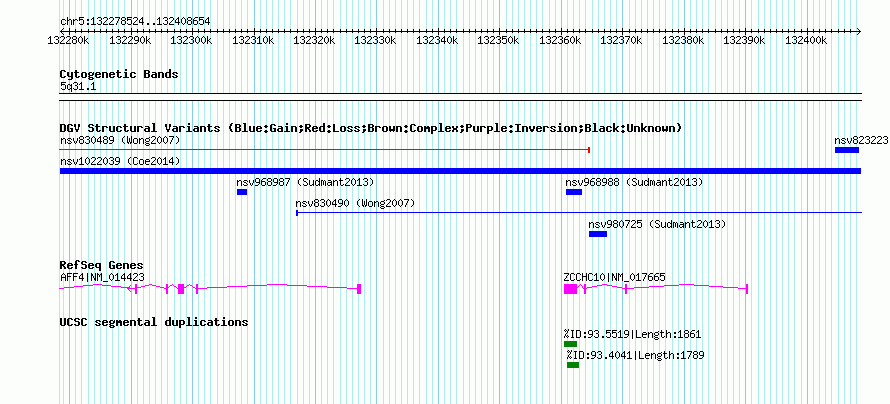The height and width of the screenshot is (404, 890).
Task: Click the small blue nsv968988 bar
Action: (574, 192)
